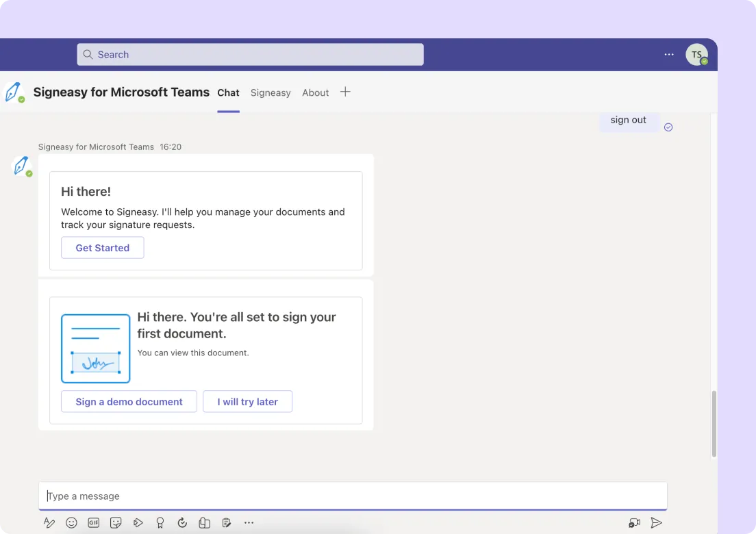Send praise using the praise icon
Image resolution: width=756 pixels, height=534 pixels.
(x=160, y=522)
